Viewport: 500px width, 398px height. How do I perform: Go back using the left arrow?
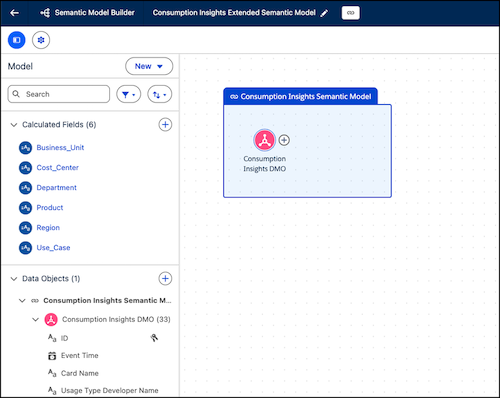point(14,13)
